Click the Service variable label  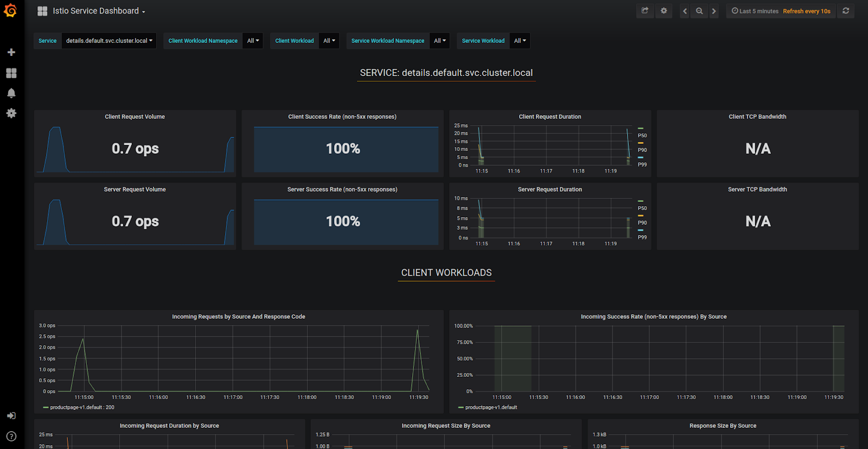pos(47,41)
